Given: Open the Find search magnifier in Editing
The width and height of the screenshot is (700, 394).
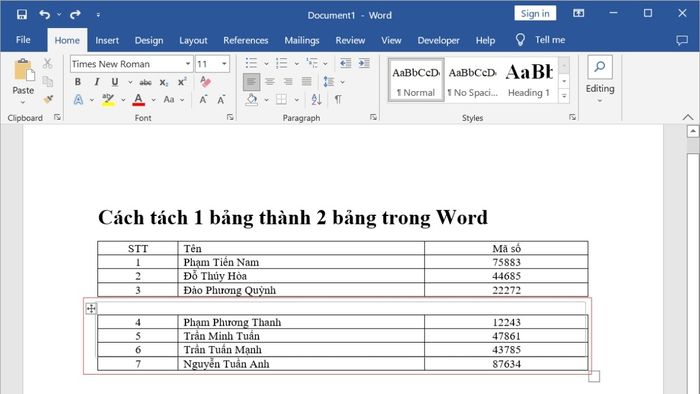Looking at the screenshot, I should [x=600, y=67].
